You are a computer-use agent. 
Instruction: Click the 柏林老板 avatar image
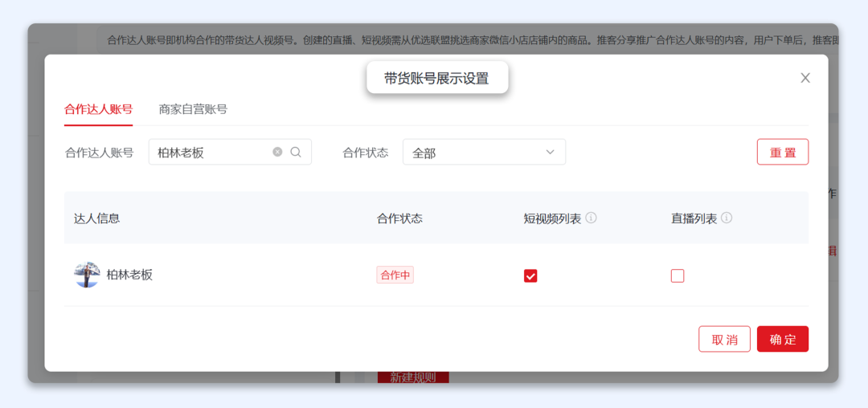point(87,275)
